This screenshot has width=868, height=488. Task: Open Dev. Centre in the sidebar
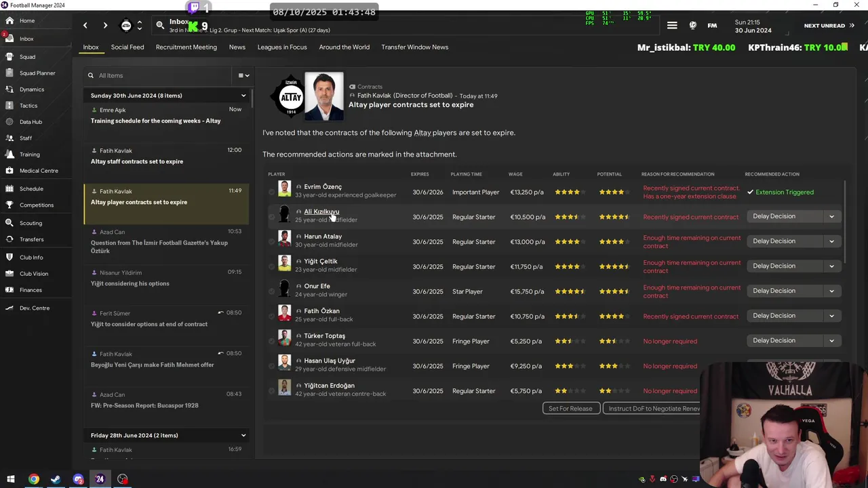click(34, 308)
